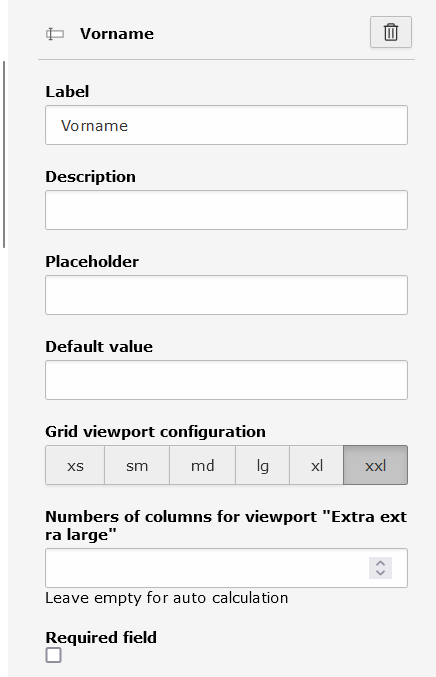436x677 pixels.
Task: Enable the Required field checkbox
Action: coord(54,655)
